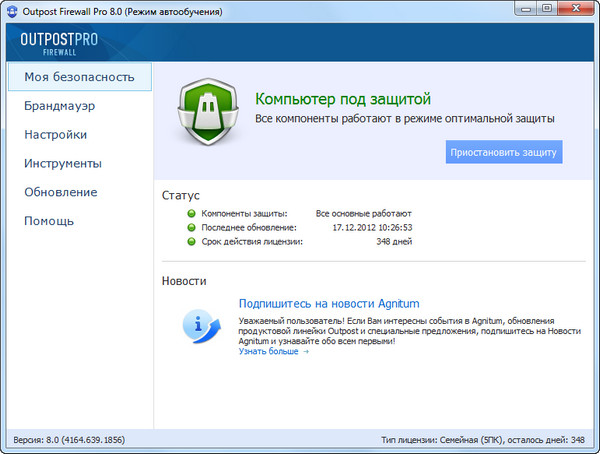Click the Все основные работают status value
This screenshot has width=600, height=454.
tap(363, 213)
